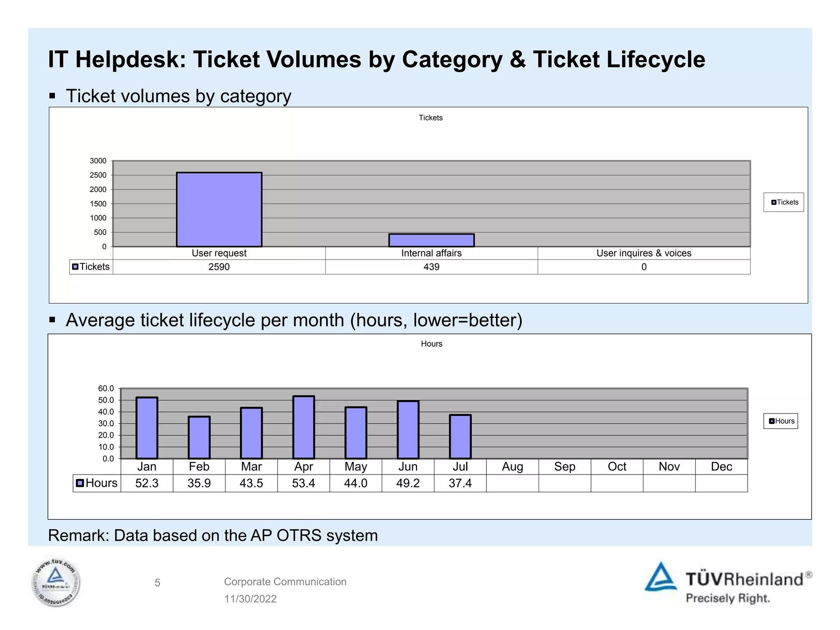
Task: Click the Dec month header
Action: coord(721,467)
